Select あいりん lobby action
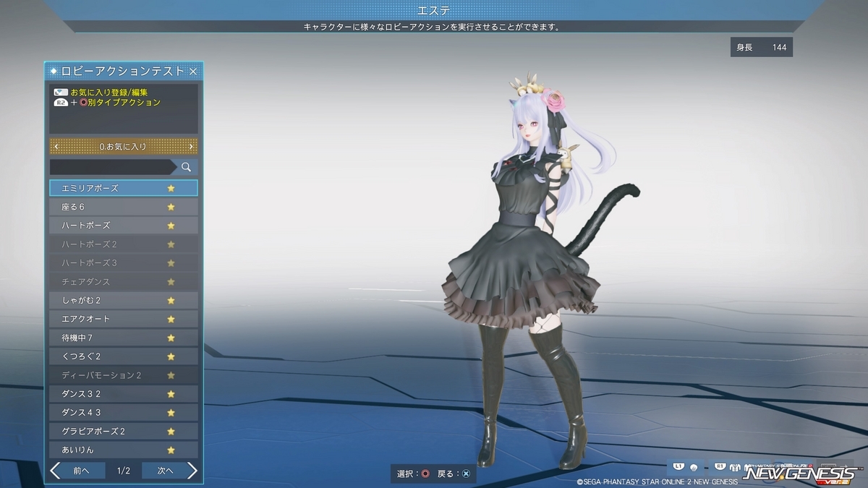 click(124, 450)
